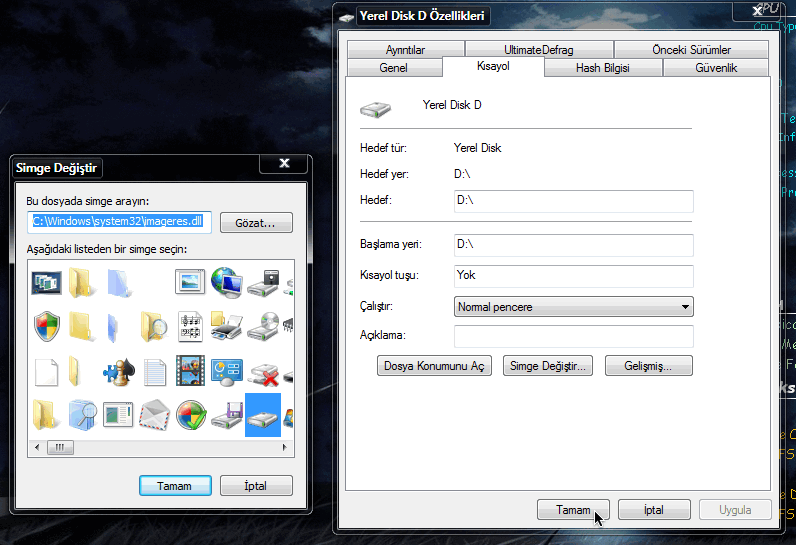This screenshot has height=545, width=796.
Task: Select the window switcher (Flip 3D) icon
Action: pos(46,283)
